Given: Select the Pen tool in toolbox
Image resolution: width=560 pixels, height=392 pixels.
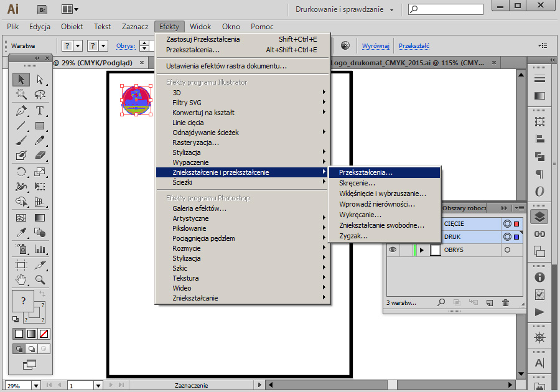Looking at the screenshot, I should [x=22, y=111].
